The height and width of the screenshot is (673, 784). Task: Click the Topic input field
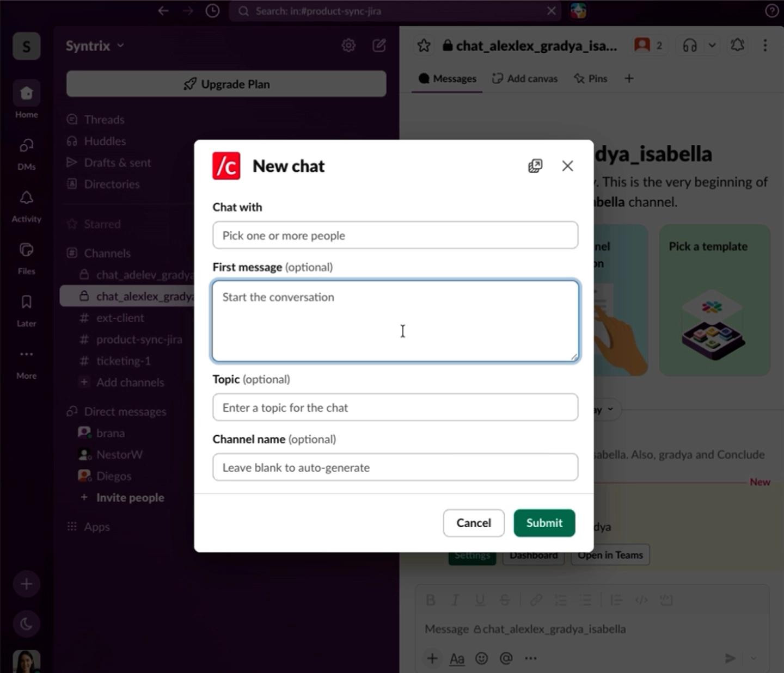pyautogui.click(x=395, y=407)
